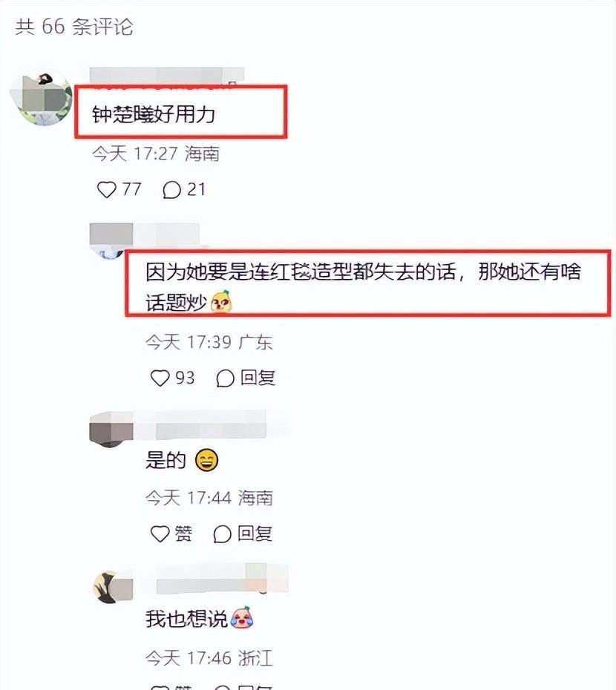
Task: Open the 21 replies bubble icon
Action: (171, 190)
